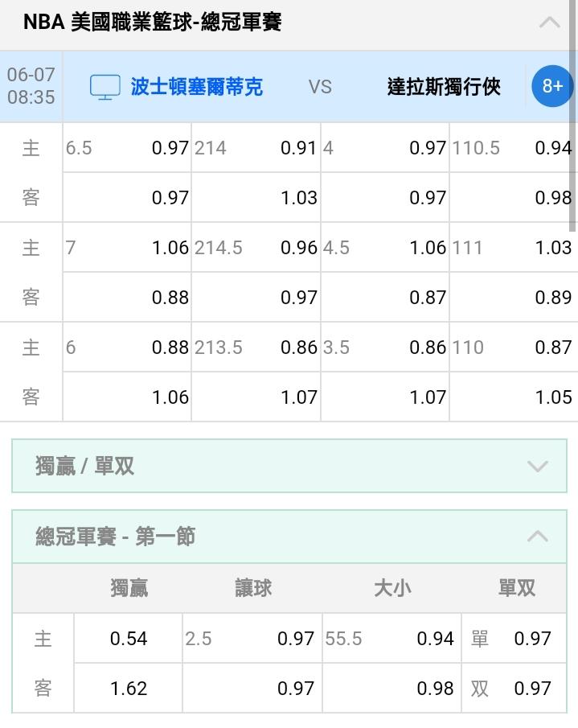
Task: Select 111 line odds 1.03
Action: tap(514, 248)
